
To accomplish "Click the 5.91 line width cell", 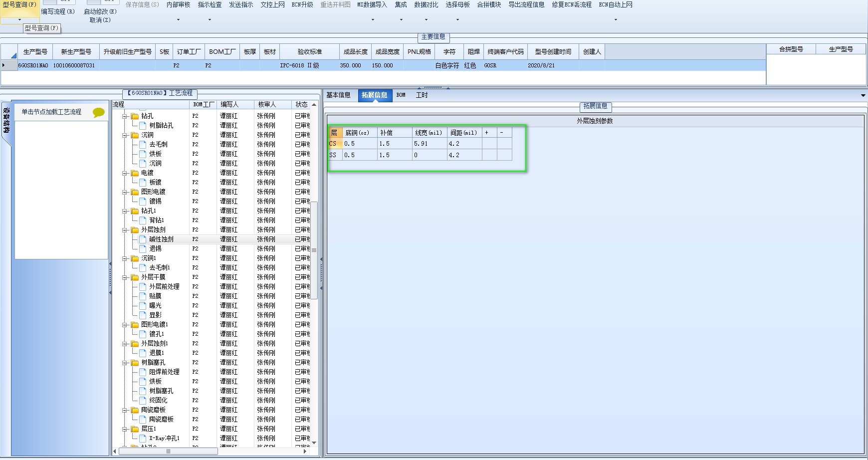I will point(430,144).
